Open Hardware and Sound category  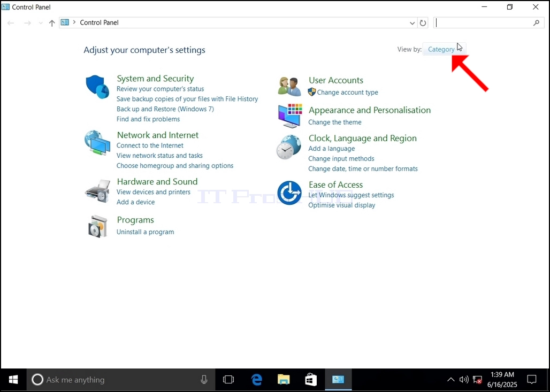click(157, 182)
